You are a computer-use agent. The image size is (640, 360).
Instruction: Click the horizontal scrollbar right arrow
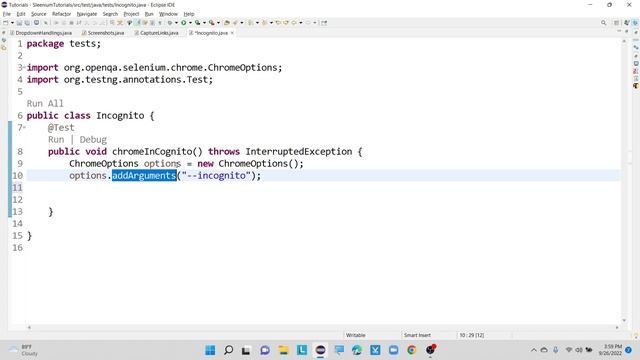pos(617,327)
